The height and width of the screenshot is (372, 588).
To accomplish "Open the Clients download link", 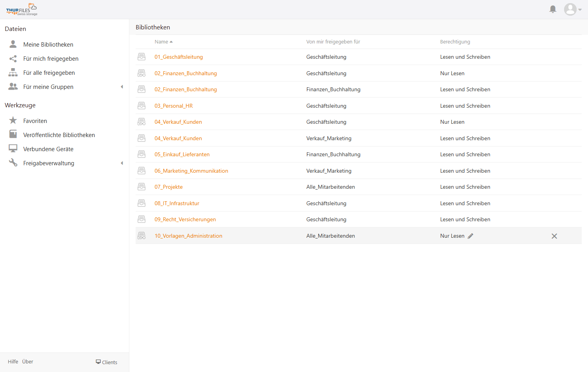I will (107, 362).
